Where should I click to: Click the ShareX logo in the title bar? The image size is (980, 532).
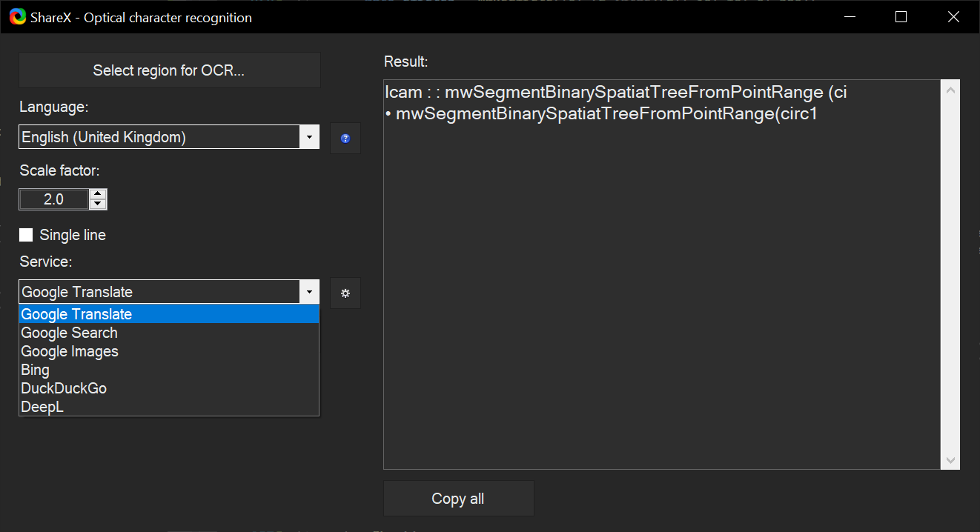point(18,16)
